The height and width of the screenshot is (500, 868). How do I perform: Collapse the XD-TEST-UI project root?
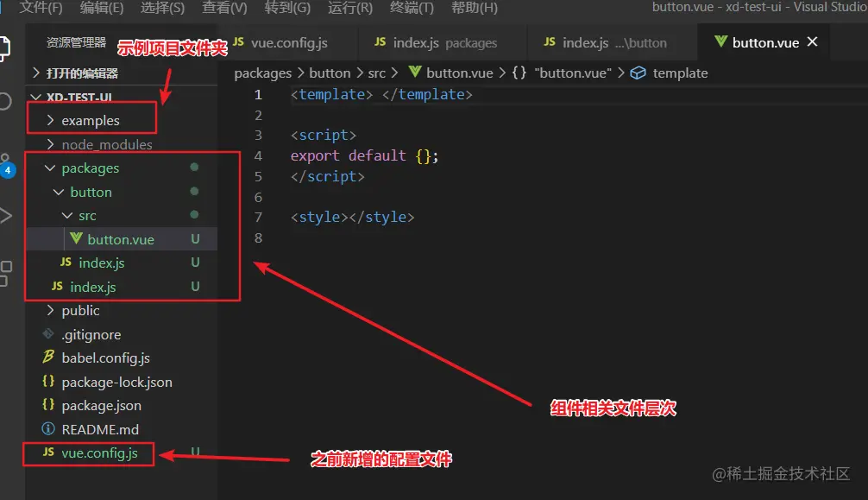(x=36, y=97)
